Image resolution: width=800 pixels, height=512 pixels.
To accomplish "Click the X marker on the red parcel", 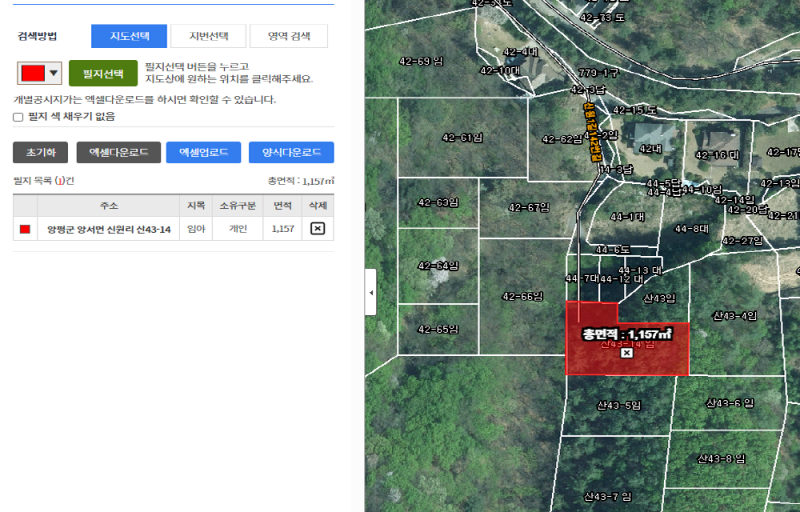I will point(627,353).
